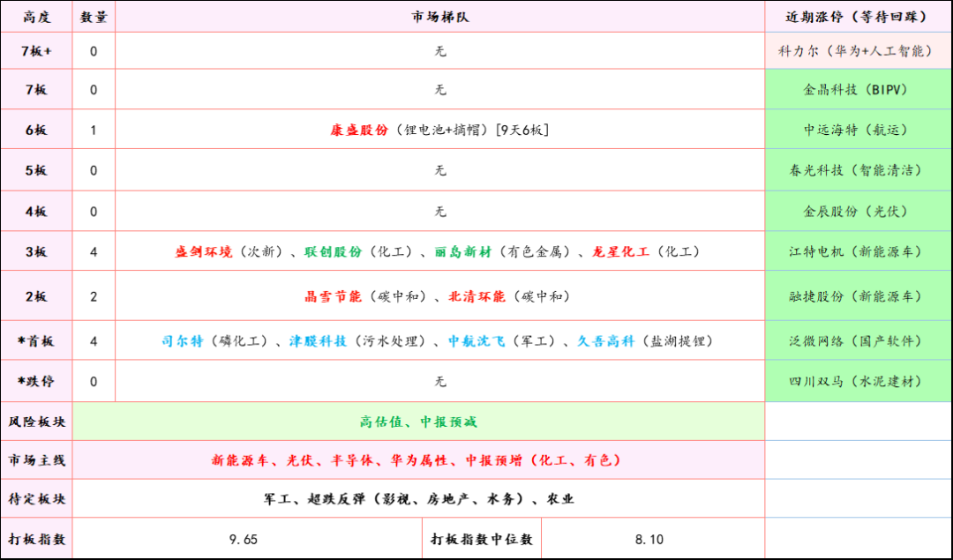The width and height of the screenshot is (953, 560).
Task: Click the [9天6板] note
Action: (522, 130)
